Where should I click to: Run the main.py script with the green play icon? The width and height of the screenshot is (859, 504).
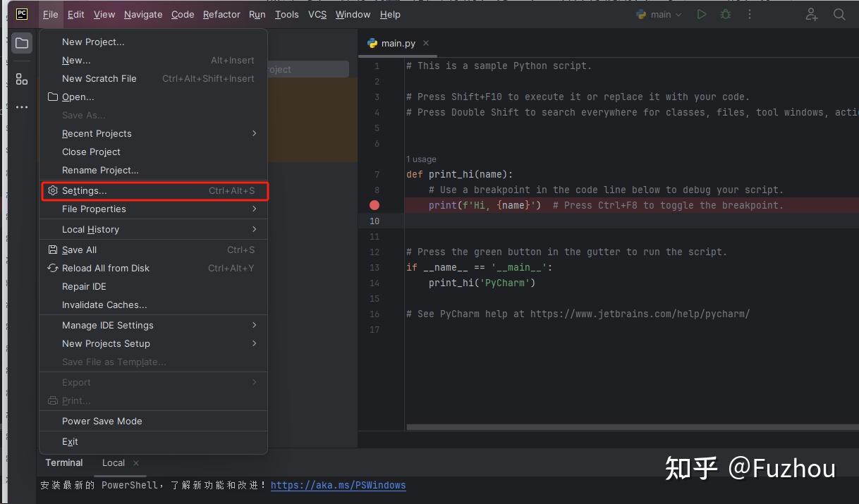pos(701,14)
